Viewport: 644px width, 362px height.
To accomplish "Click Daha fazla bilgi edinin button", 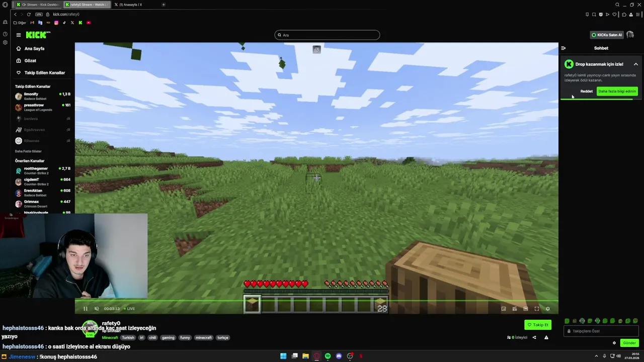I will [617, 91].
